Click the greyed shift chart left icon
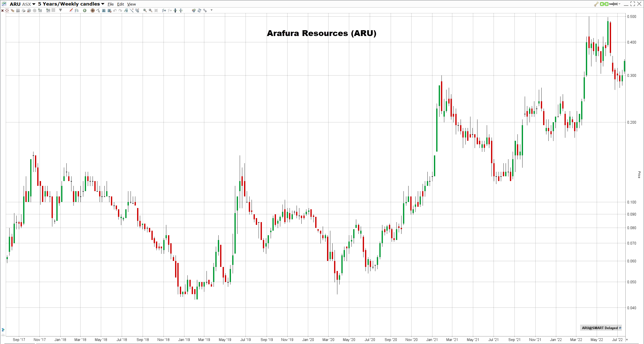The height and width of the screenshot is (344, 644). [x=170, y=11]
